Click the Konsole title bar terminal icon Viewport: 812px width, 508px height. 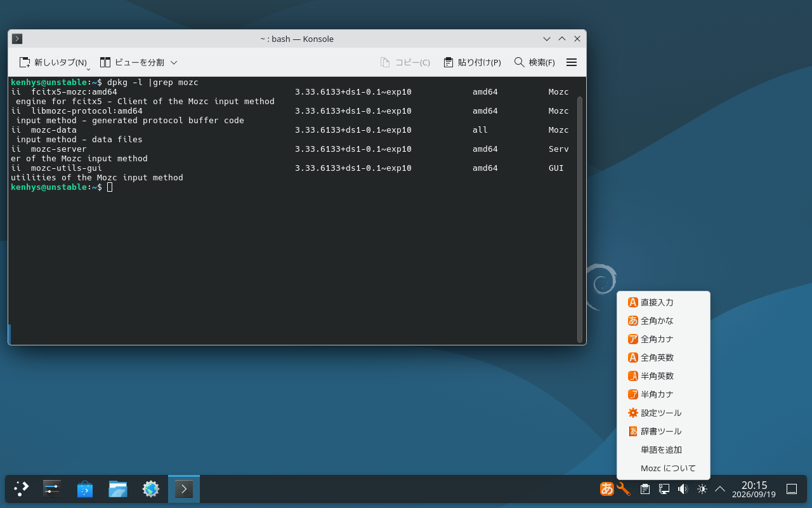17,39
